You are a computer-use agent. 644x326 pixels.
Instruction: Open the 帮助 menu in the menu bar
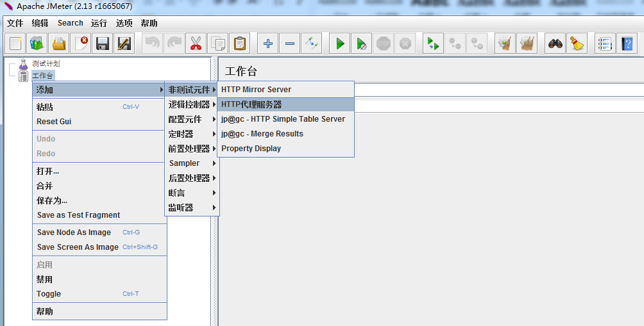149,23
